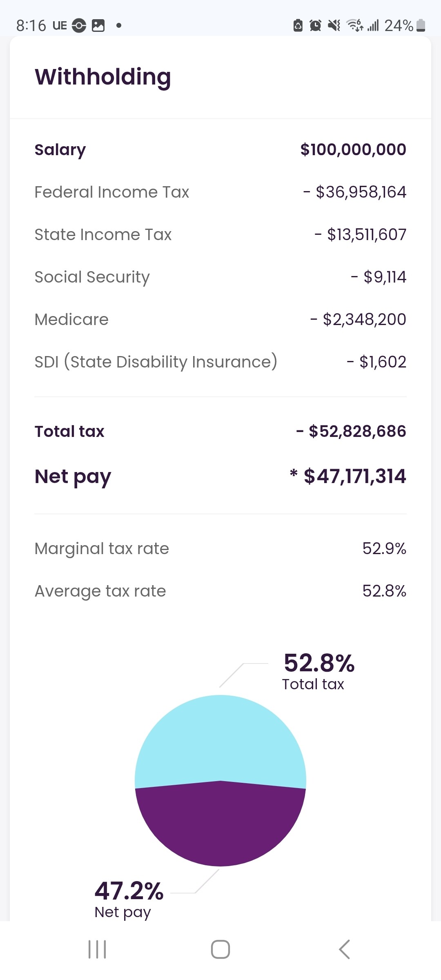The width and height of the screenshot is (441, 980).
Task: Tap the SDI (State Disability Insurance) label
Action: [x=156, y=362]
